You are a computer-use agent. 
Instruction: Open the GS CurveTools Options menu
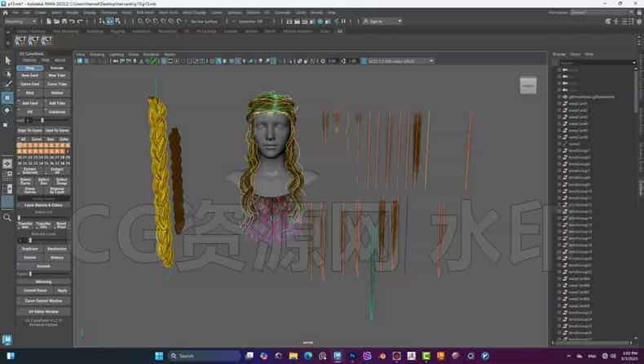click(x=29, y=60)
